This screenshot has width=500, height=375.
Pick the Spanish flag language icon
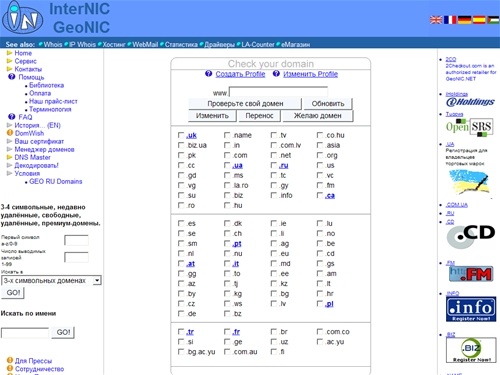(x=479, y=20)
